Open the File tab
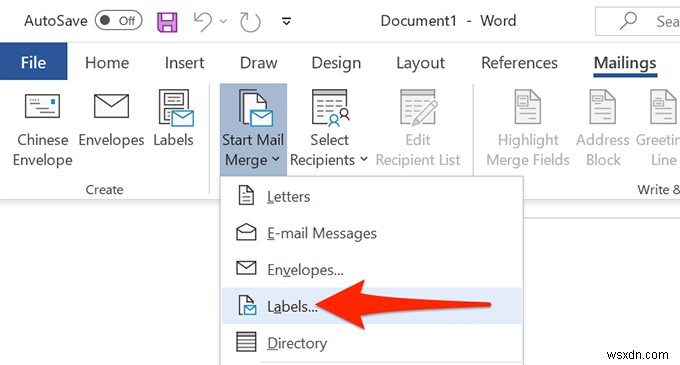This screenshot has width=680, height=365. 33,62
